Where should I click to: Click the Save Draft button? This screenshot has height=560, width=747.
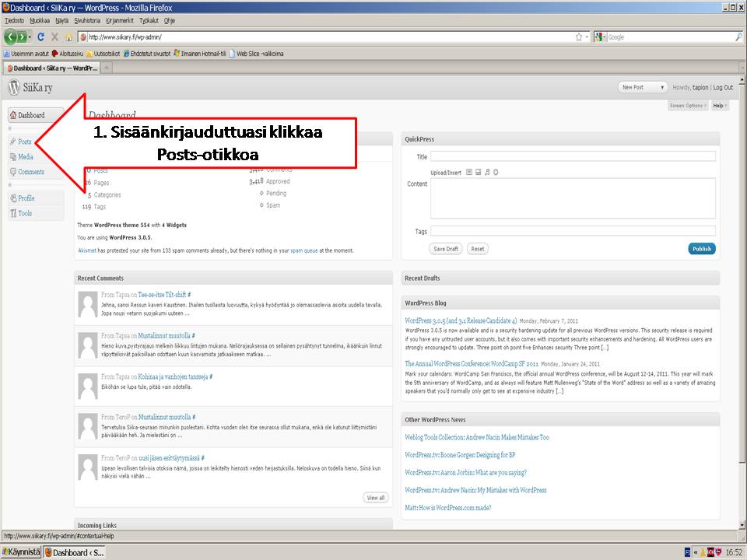coord(446,249)
